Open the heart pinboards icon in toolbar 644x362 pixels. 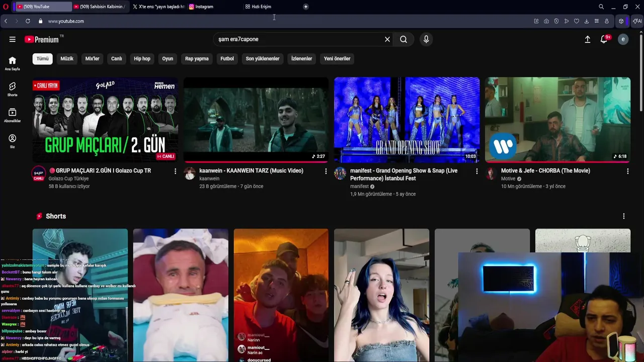pyautogui.click(x=577, y=21)
